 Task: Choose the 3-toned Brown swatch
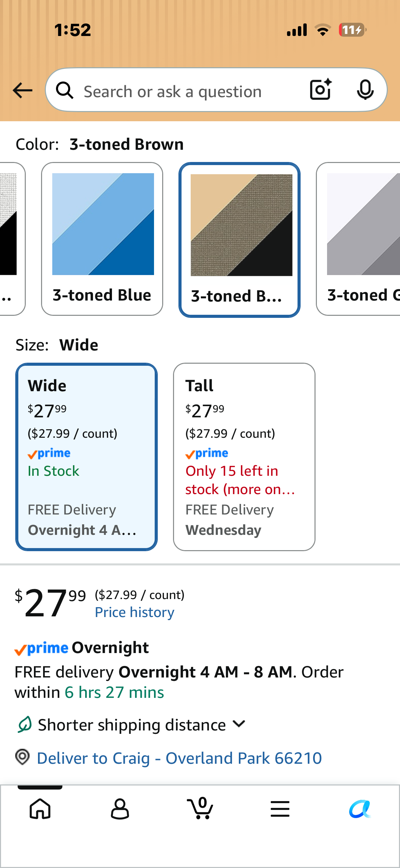click(240, 240)
